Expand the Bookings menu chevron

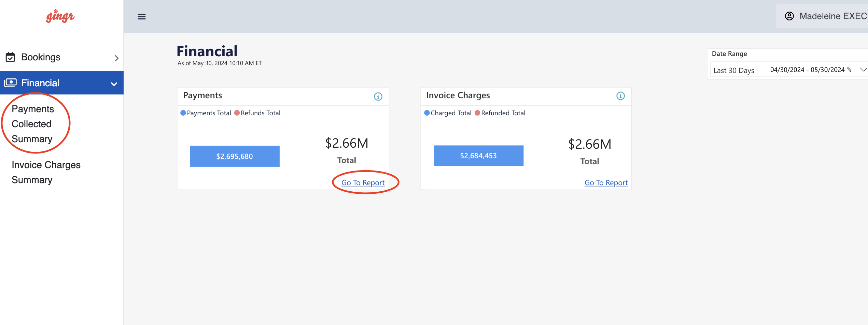pyautogui.click(x=116, y=58)
